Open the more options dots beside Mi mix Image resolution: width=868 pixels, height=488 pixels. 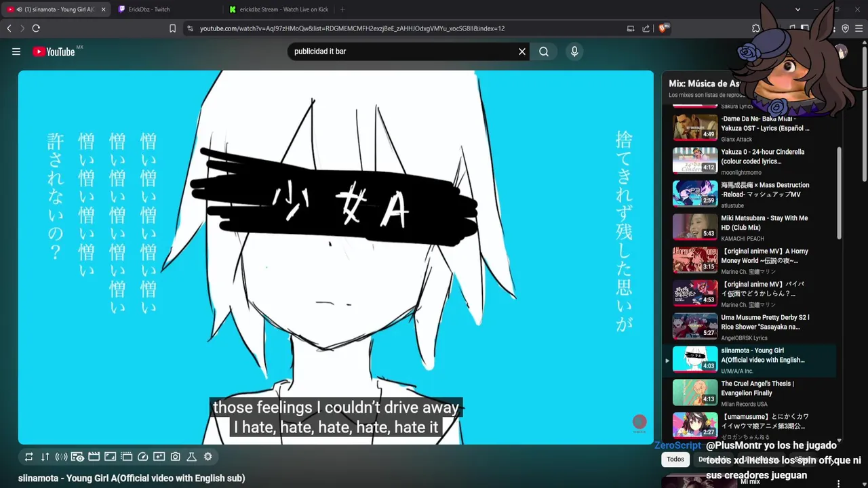[839, 483]
